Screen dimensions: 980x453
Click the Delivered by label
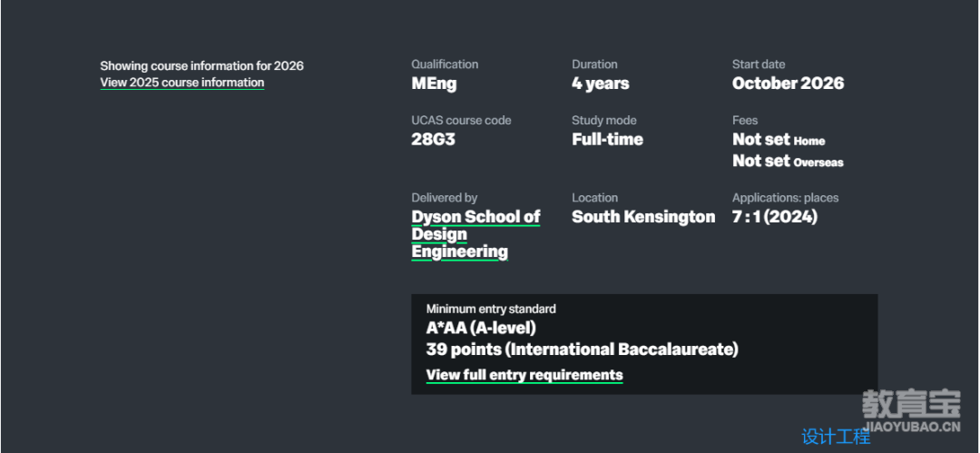tap(444, 198)
